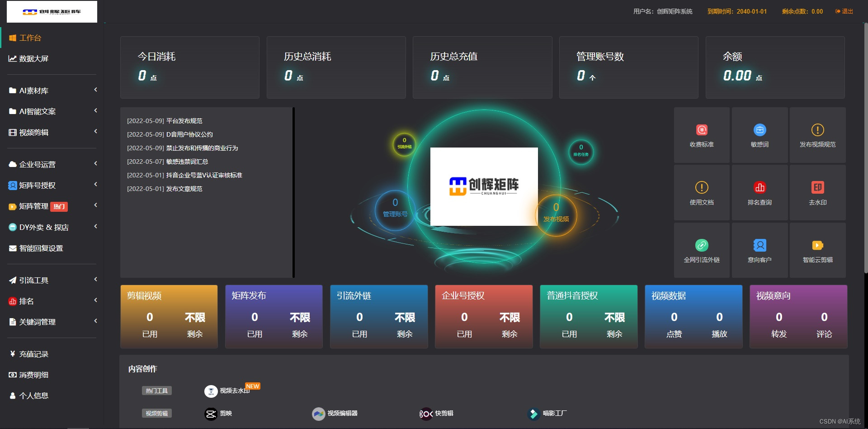Click the 创辉矩阵 logo in header
The height and width of the screenshot is (429, 868).
pyautogui.click(x=52, y=12)
